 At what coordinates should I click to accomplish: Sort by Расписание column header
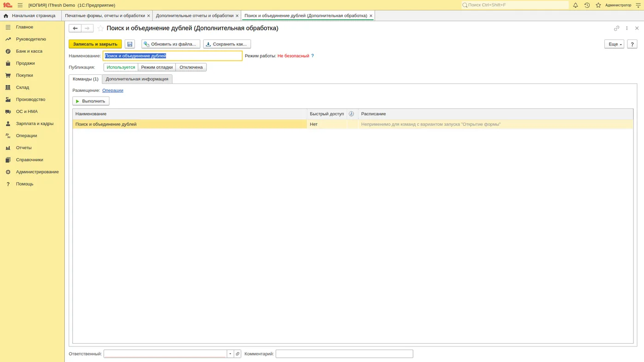pos(496,113)
